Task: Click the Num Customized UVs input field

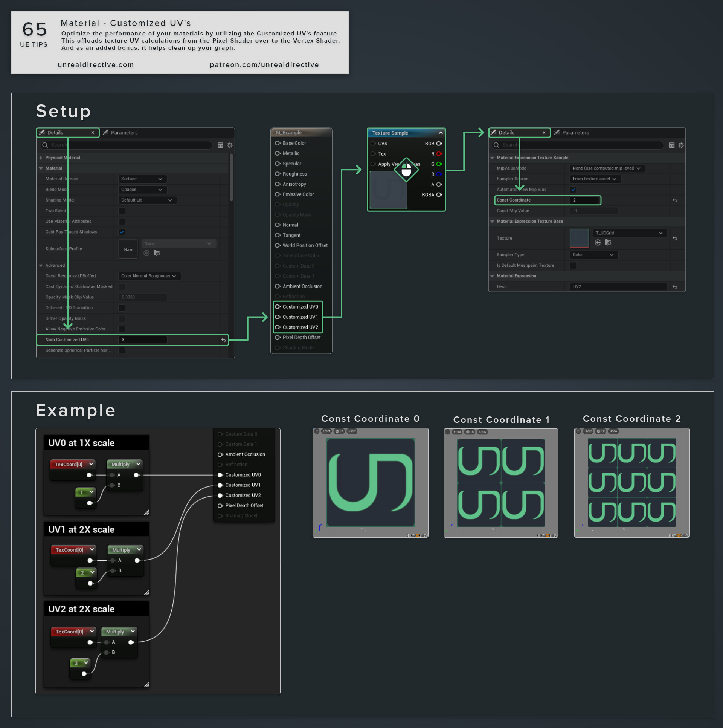Action: (x=143, y=340)
